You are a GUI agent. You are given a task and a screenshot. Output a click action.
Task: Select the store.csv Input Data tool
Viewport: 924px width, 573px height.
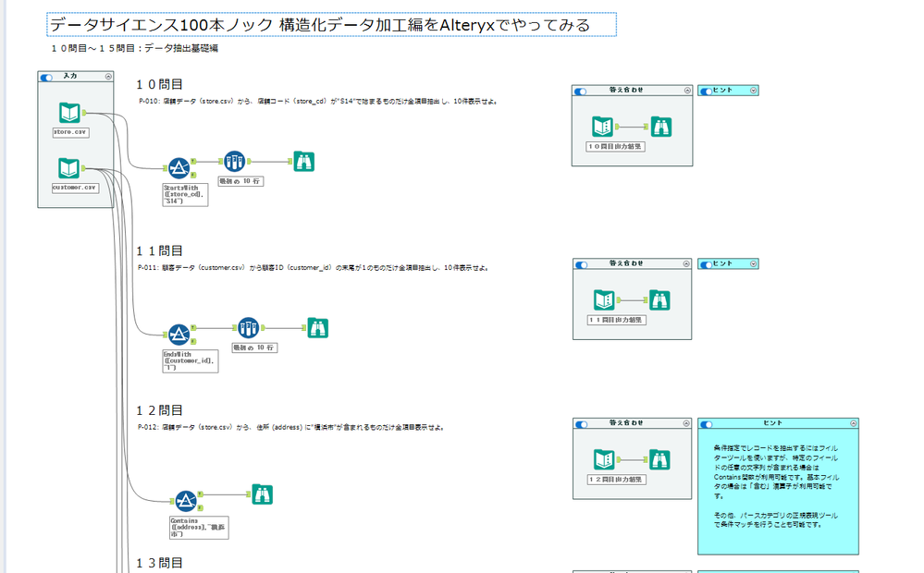coord(69,113)
